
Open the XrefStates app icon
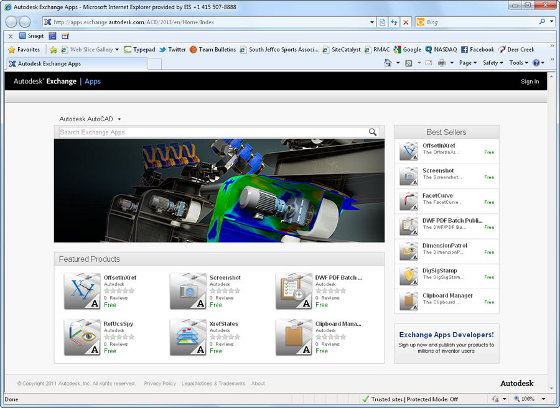coord(188,337)
